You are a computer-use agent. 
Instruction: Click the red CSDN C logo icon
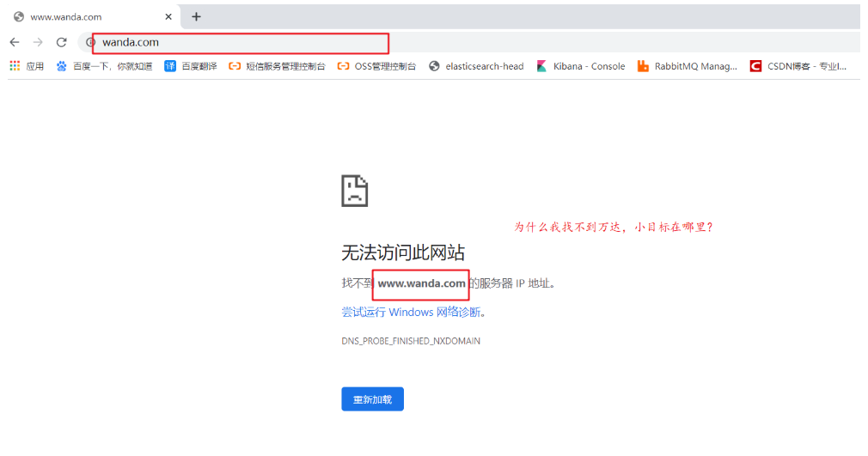755,66
